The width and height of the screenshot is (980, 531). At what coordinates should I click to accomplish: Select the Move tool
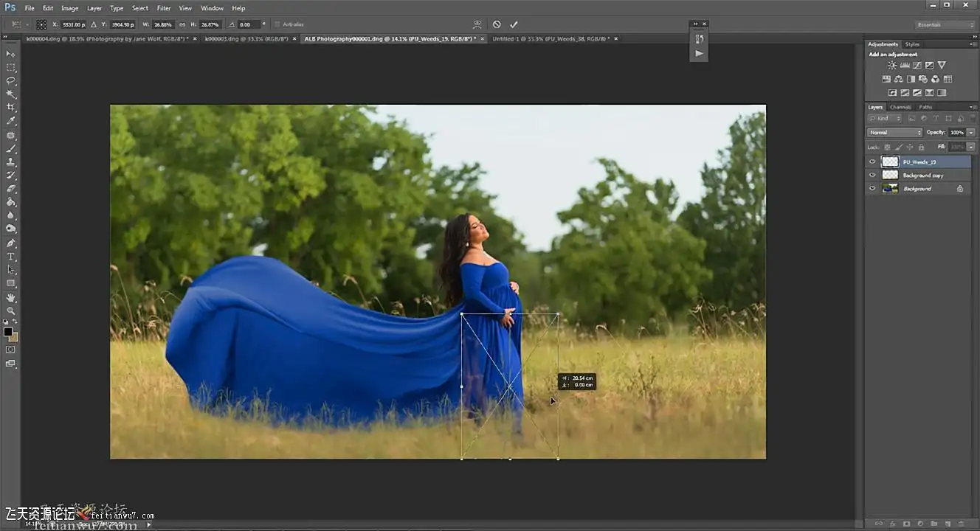(x=10, y=54)
